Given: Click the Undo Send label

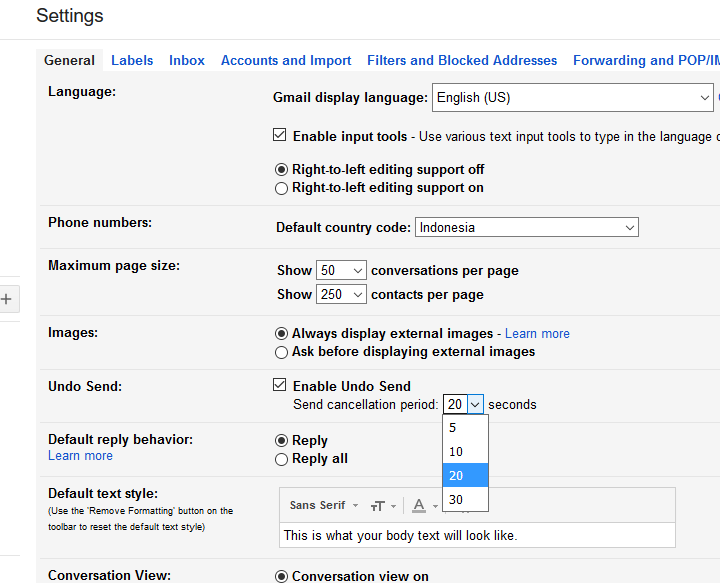Looking at the screenshot, I should [x=85, y=386].
